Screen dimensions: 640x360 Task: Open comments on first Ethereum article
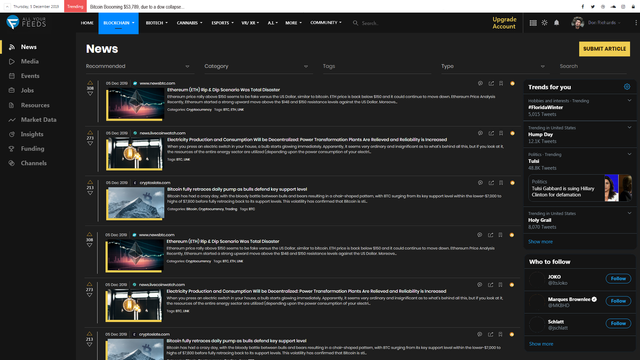(480, 83)
